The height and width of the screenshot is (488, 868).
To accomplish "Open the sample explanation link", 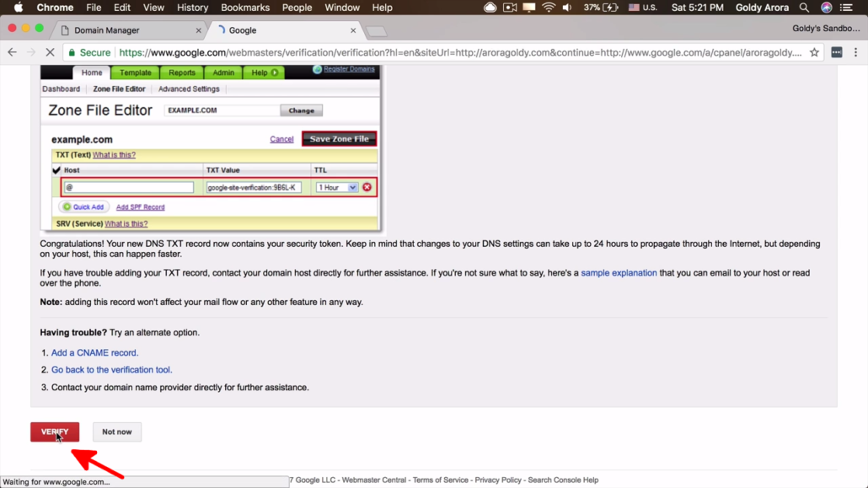I will click(619, 273).
